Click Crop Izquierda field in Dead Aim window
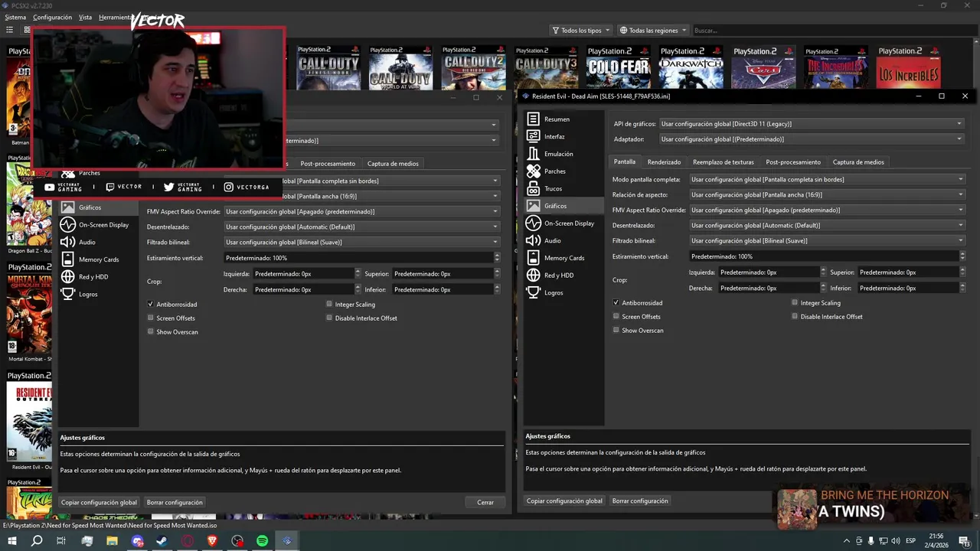980x551 pixels. tap(773, 272)
